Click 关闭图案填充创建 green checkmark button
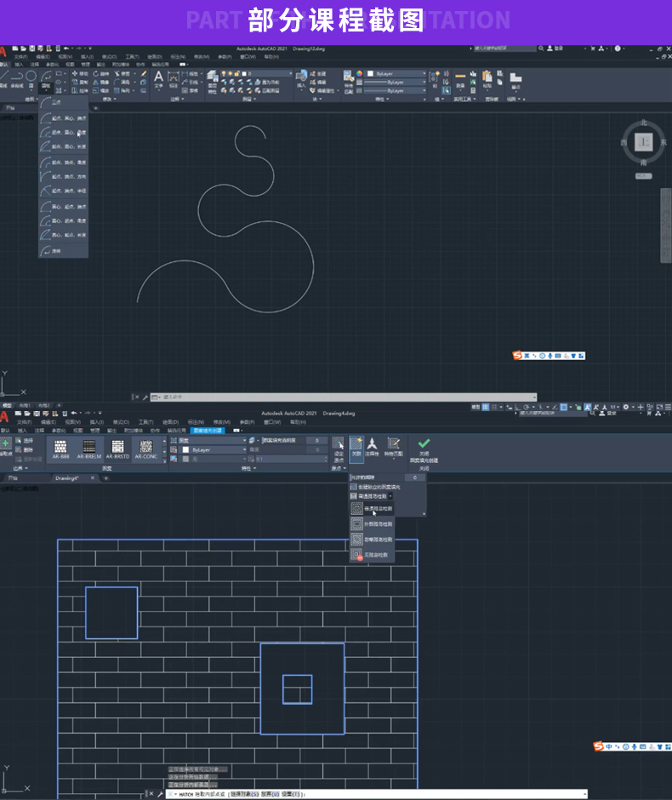 click(424, 450)
